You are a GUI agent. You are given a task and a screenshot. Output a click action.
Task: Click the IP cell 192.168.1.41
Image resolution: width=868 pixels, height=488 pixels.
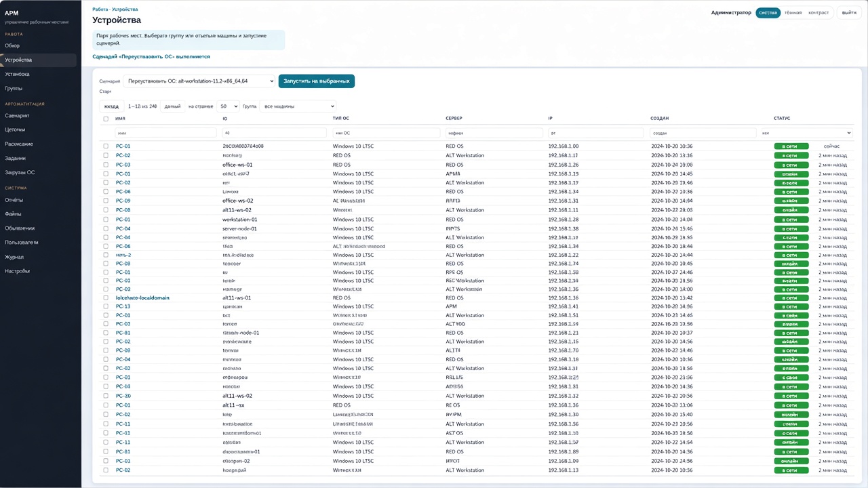[x=563, y=306]
